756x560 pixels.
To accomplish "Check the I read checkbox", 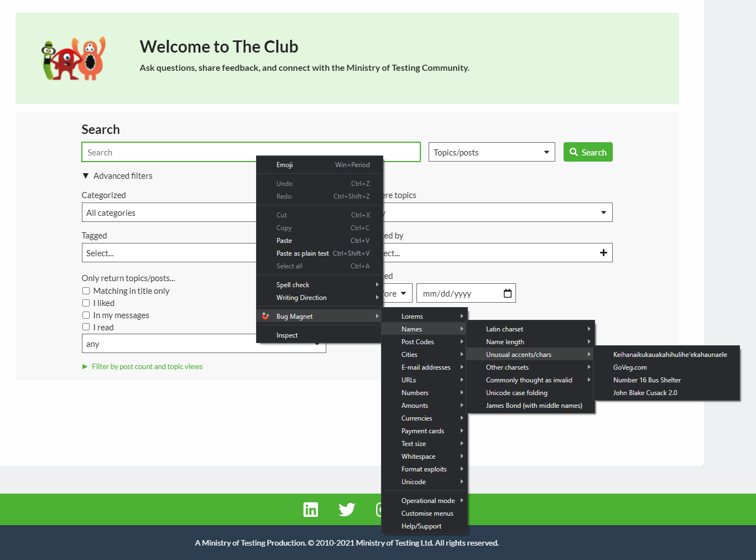I will [x=86, y=328].
